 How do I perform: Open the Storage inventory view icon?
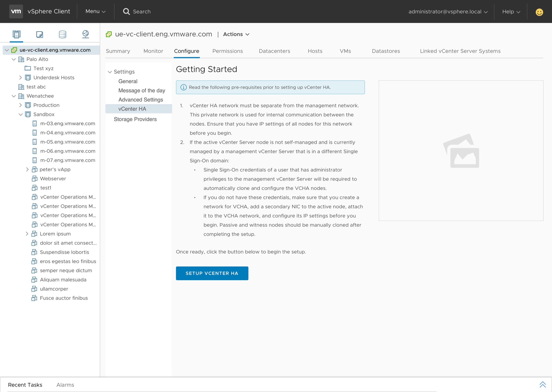coord(63,34)
